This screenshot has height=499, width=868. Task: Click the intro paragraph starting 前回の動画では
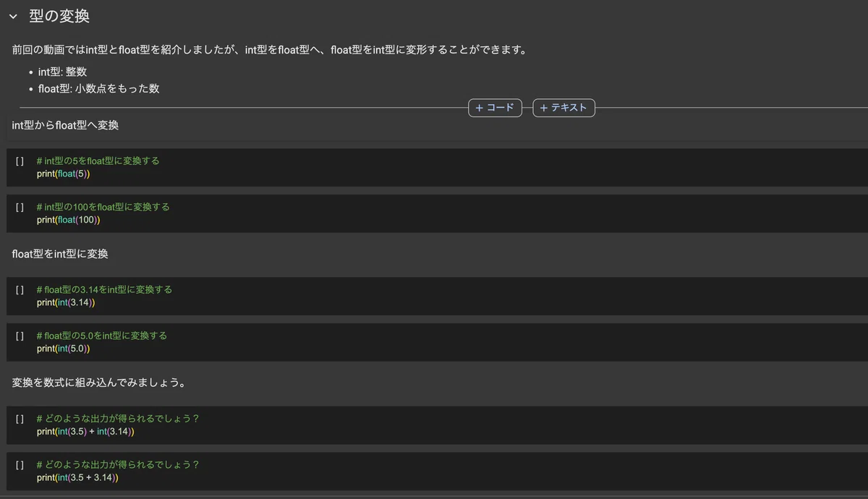(268, 50)
